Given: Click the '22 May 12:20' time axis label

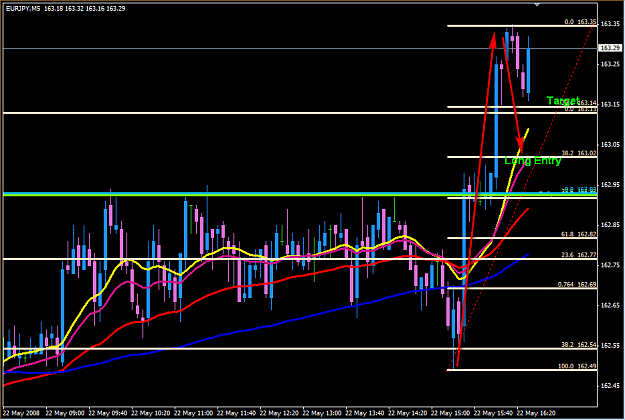Looking at the screenshot, I should coord(279,413).
